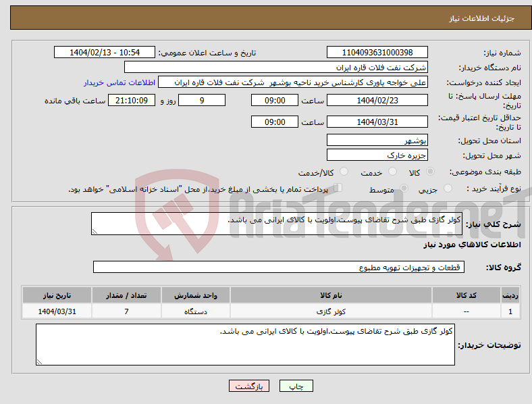This screenshot has height=404, width=532.
Task: Click the price validity hour 09:00 field
Action: (275, 122)
